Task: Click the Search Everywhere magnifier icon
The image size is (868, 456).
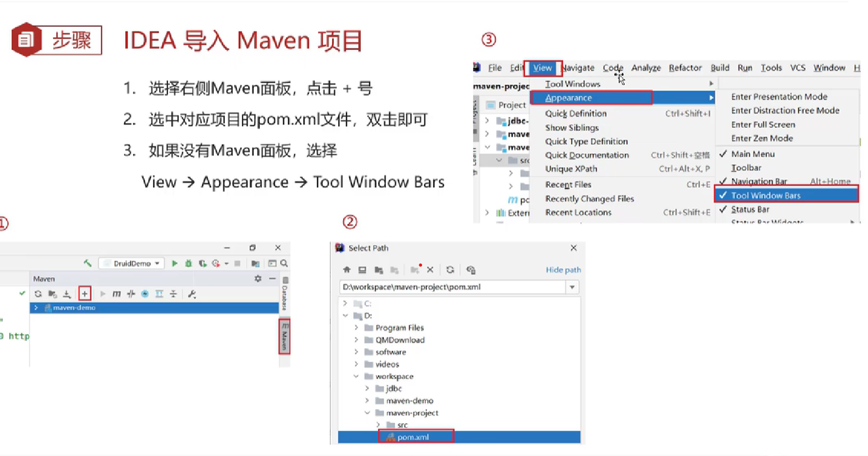Action: coord(284,263)
